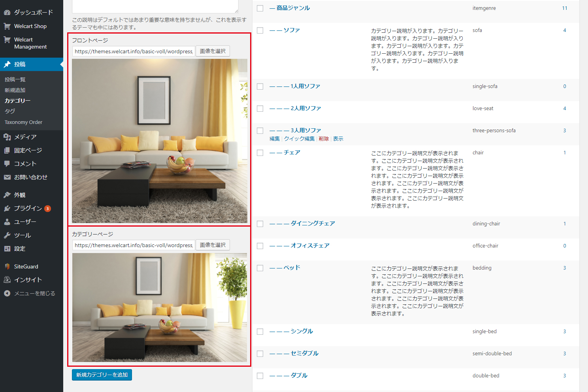588x392 pixels.
Task: Click the 新規カテゴリーを追加 button
Action: pos(102,375)
